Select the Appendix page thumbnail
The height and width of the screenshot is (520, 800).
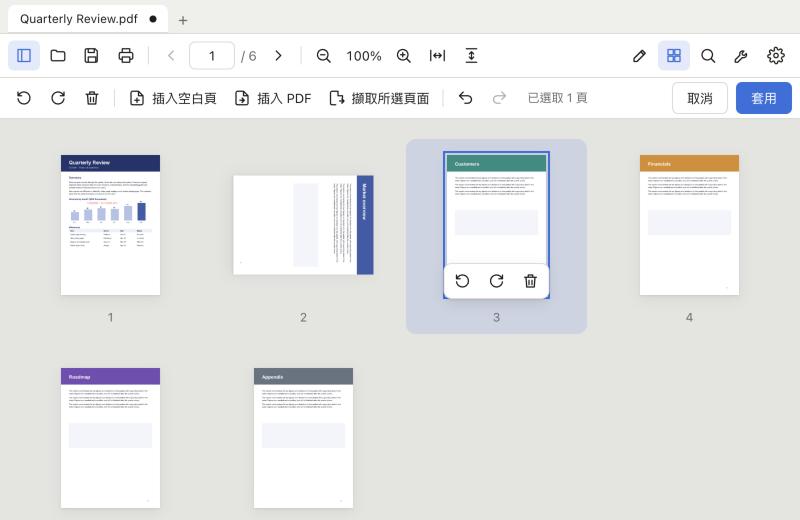coord(303,438)
